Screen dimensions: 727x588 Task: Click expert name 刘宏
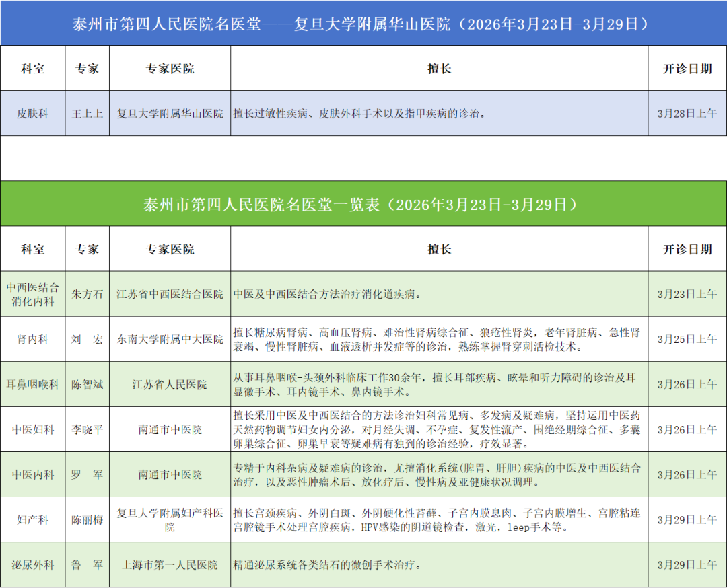coord(87,339)
